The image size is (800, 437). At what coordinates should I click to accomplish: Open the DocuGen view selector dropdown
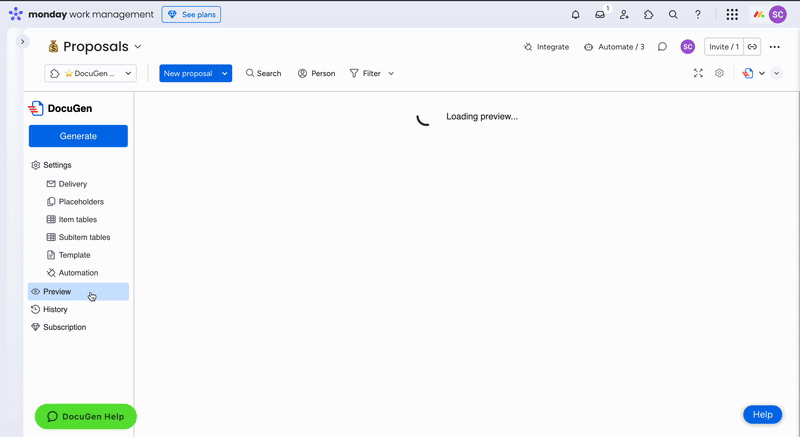click(90, 73)
